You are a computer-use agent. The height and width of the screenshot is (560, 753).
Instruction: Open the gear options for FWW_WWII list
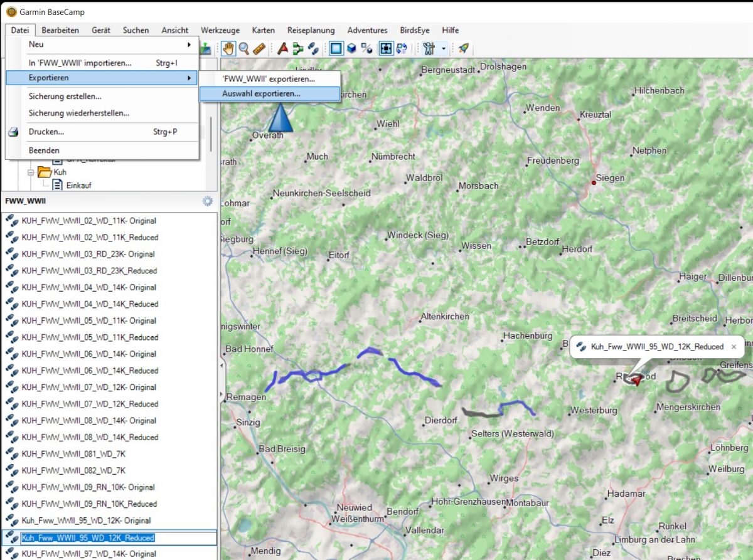tap(207, 201)
